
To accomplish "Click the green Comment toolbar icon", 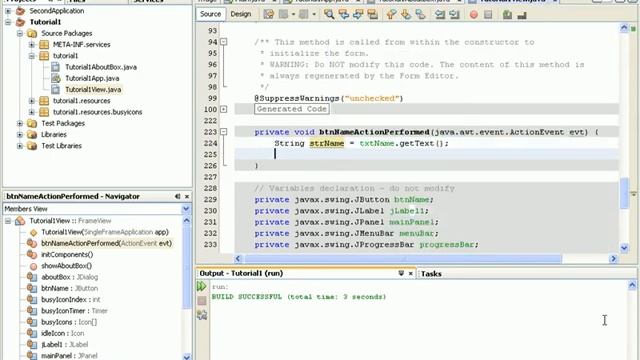I will pos(507,15).
